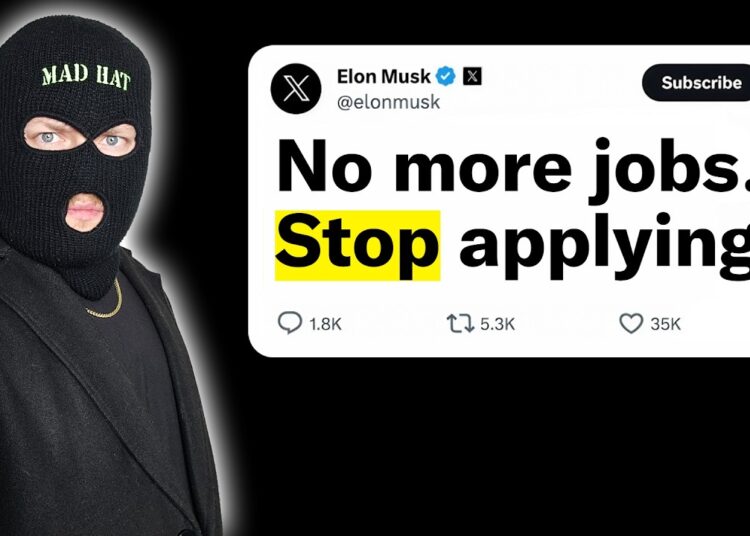This screenshot has width=750, height=536.
Task: Click the 1.8K reply count
Action: click(325, 324)
